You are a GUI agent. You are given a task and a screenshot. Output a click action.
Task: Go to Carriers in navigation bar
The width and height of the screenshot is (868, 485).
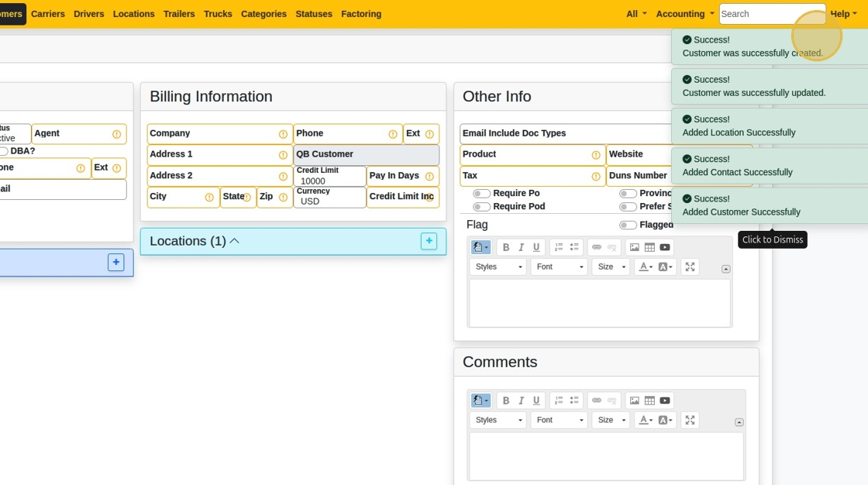click(48, 14)
